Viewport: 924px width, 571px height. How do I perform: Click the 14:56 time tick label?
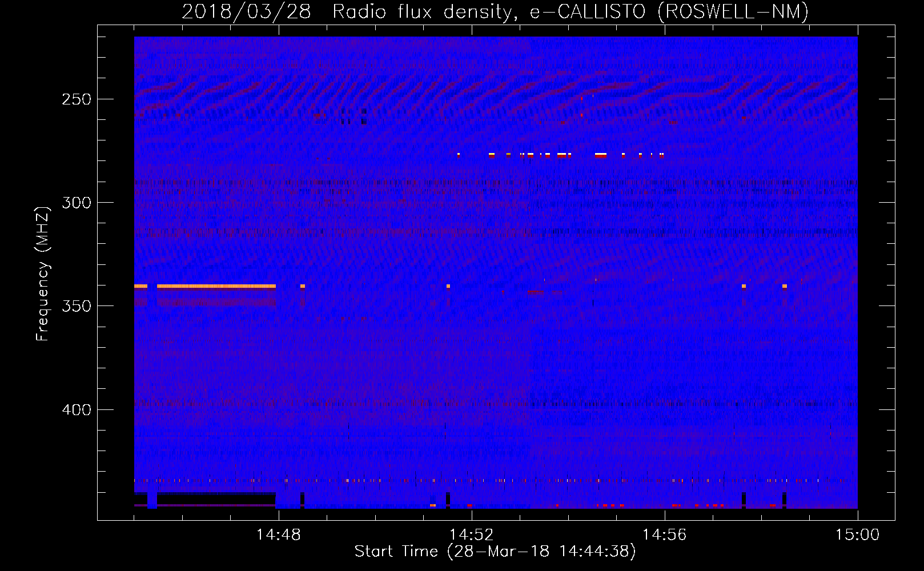pyautogui.click(x=665, y=535)
